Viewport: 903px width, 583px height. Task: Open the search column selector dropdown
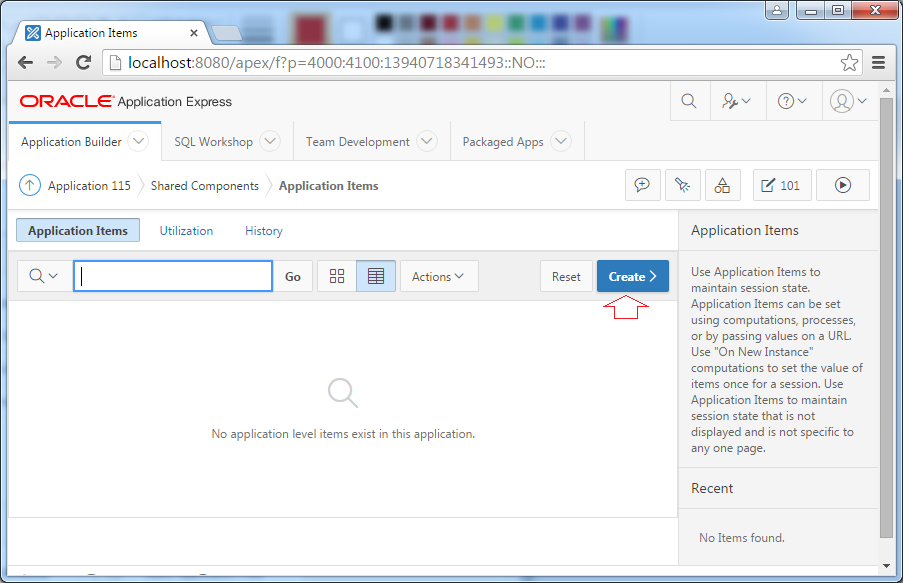(x=44, y=276)
